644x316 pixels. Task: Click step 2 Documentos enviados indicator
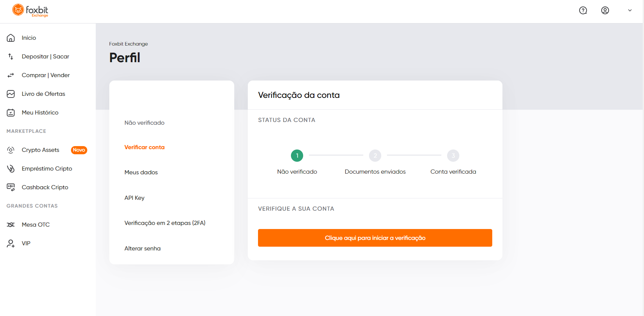375,156
